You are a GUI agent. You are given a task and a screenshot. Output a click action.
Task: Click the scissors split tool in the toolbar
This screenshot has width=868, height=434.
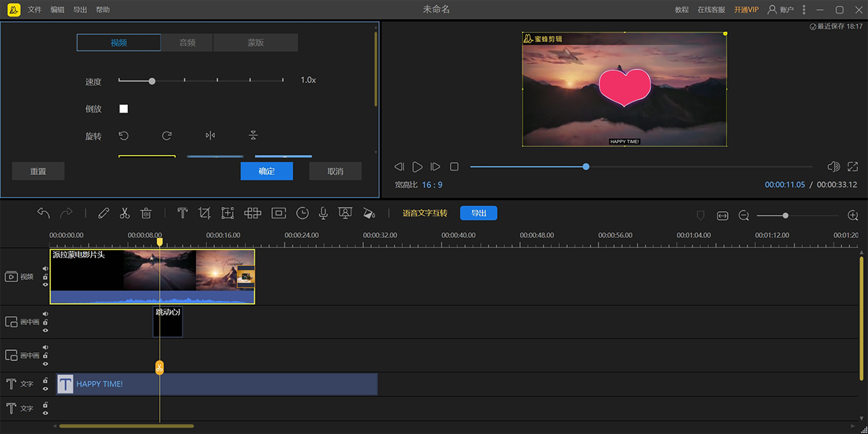tap(124, 213)
